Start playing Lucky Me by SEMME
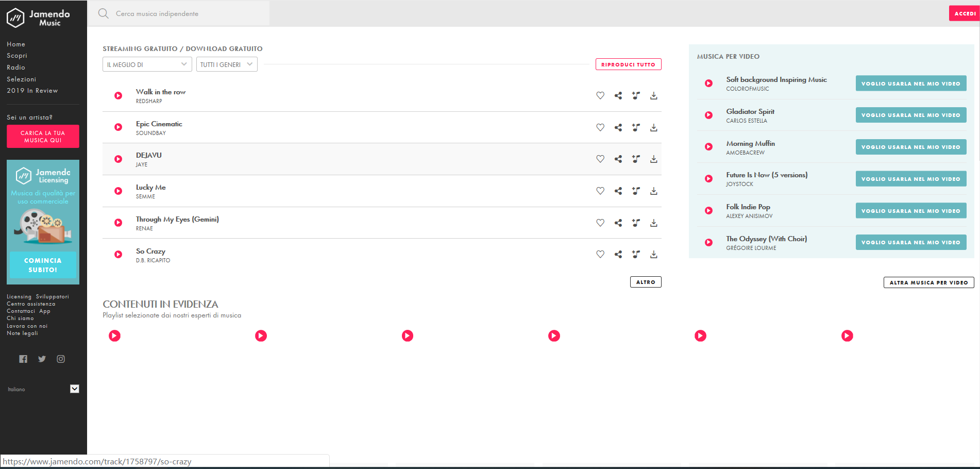Screen dimensions: 980x469 [119, 191]
